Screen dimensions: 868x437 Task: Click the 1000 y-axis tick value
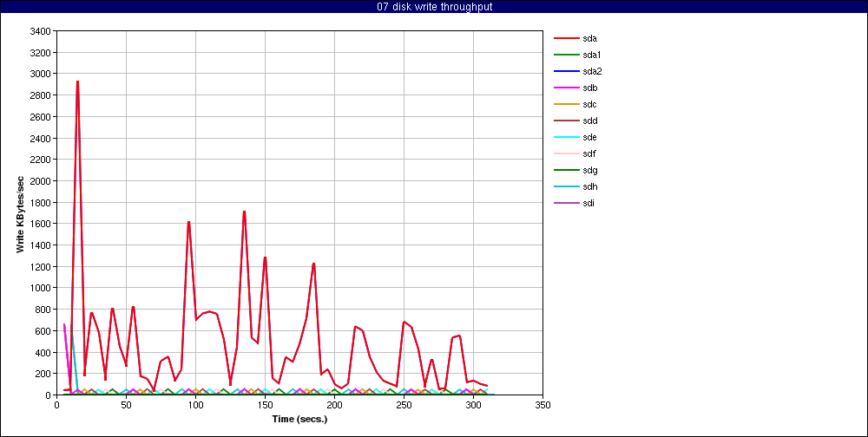(x=42, y=288)
